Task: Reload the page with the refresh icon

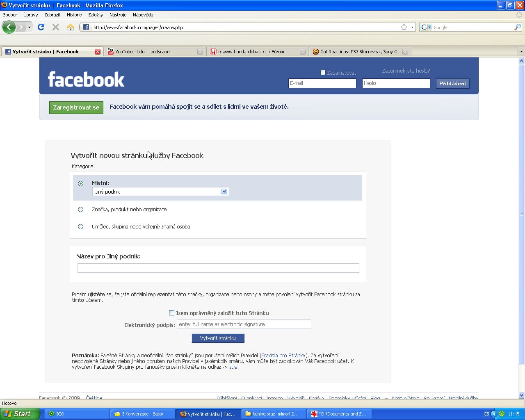Action: click(41, 27)
